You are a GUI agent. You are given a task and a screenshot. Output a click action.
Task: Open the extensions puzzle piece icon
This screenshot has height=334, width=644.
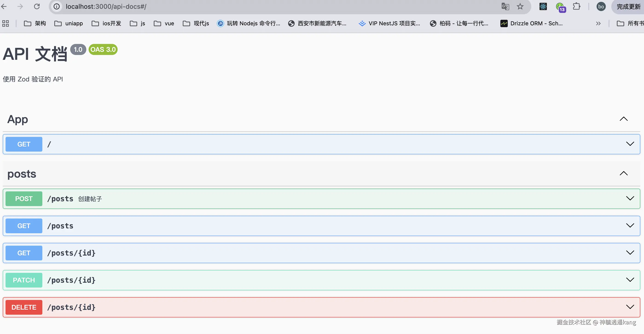click(577, 6)
